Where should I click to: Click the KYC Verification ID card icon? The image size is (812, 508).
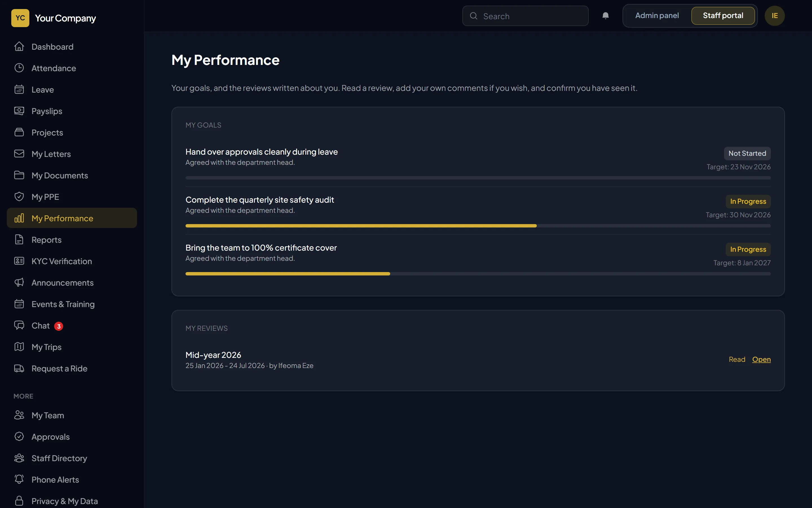[x=19, y=261]
